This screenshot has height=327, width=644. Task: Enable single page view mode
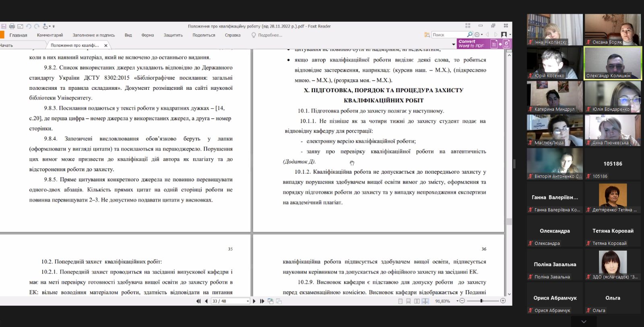pos(400,301)
